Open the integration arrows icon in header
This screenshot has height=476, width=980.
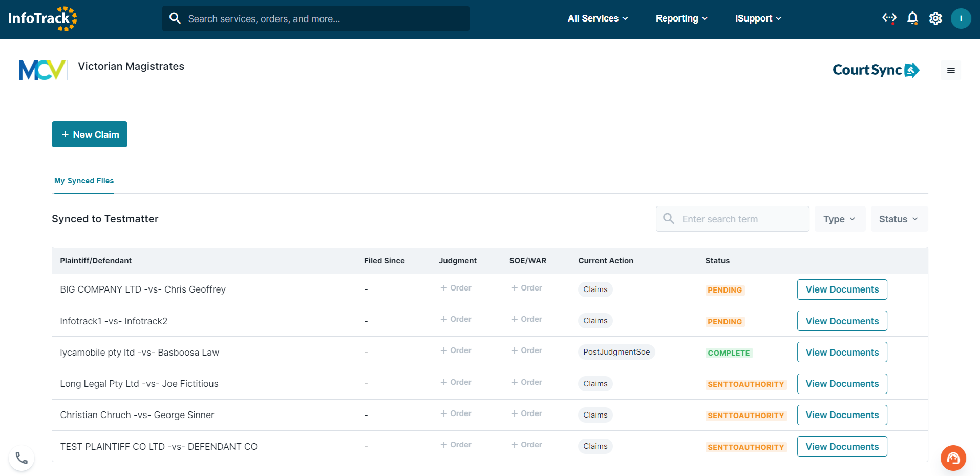889,18
